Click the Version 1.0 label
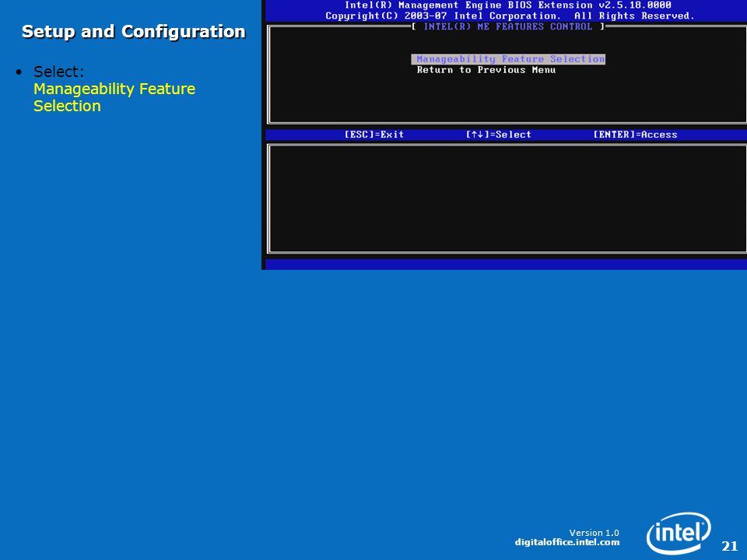The height and width of the screenshot is (560, 747). (594, 533)
